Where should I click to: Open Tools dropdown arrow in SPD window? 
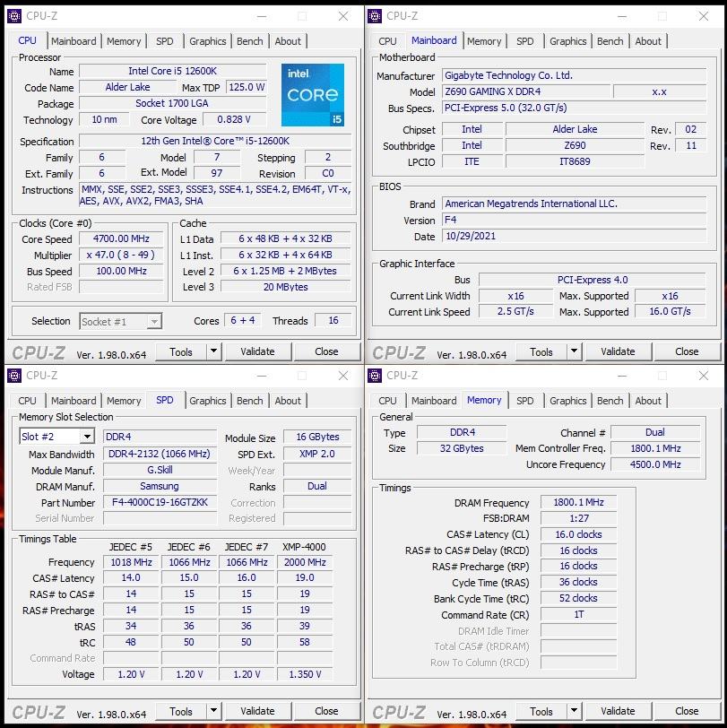point(213,711)
